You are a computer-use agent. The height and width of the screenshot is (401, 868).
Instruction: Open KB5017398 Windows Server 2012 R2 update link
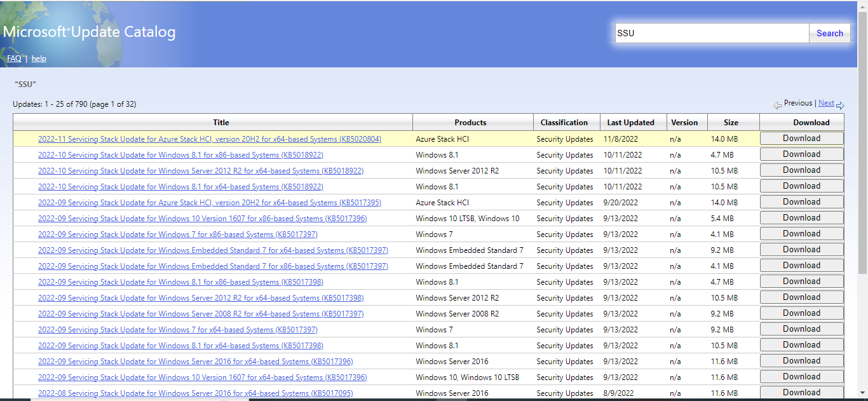201,298
